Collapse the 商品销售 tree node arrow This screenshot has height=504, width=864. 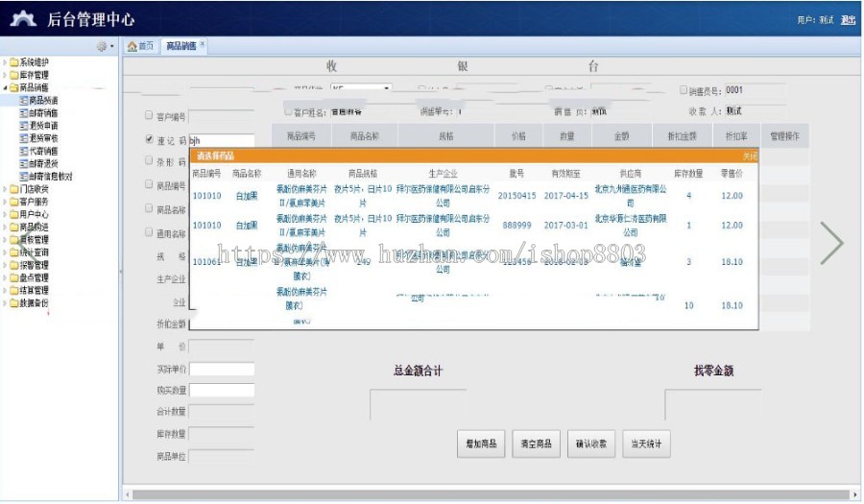coord(5,87)
